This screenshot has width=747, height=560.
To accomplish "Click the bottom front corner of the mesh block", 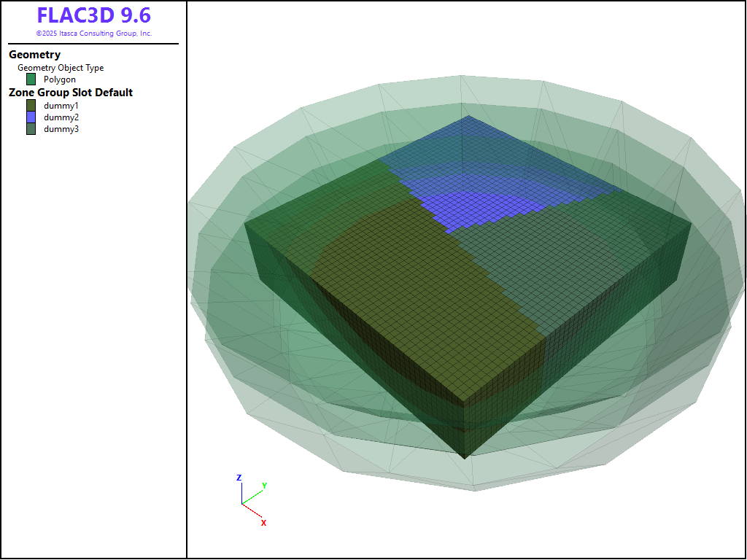I will 465,457.
